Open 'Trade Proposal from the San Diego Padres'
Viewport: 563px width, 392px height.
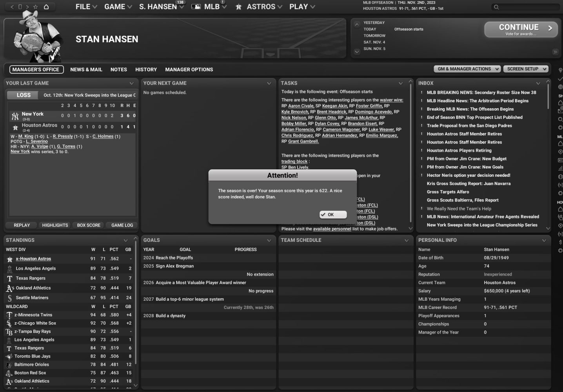[469, 126]
